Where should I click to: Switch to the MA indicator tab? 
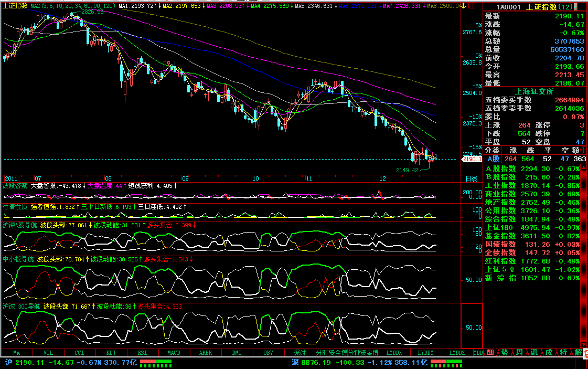pos(16,353)
